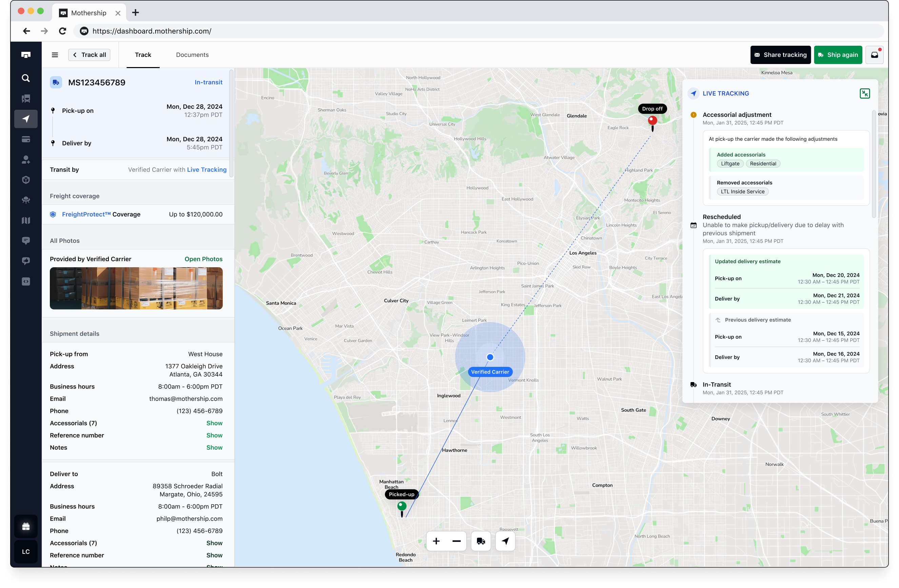Viewport: 899px width, 588px height.
Task: Open Live Tracking link in Transit by
Action: pos(207,170)
